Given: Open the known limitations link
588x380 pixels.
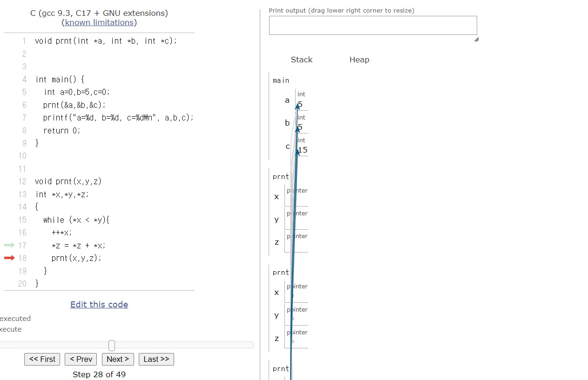Looking at the screenshot, I should (x=99, y=22).
